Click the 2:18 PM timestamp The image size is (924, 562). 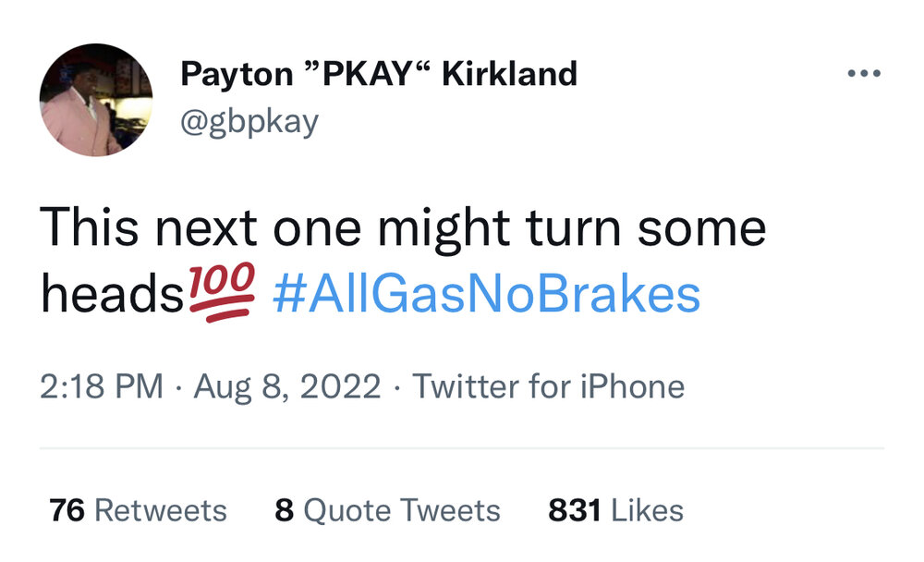(x=102, y=386)
